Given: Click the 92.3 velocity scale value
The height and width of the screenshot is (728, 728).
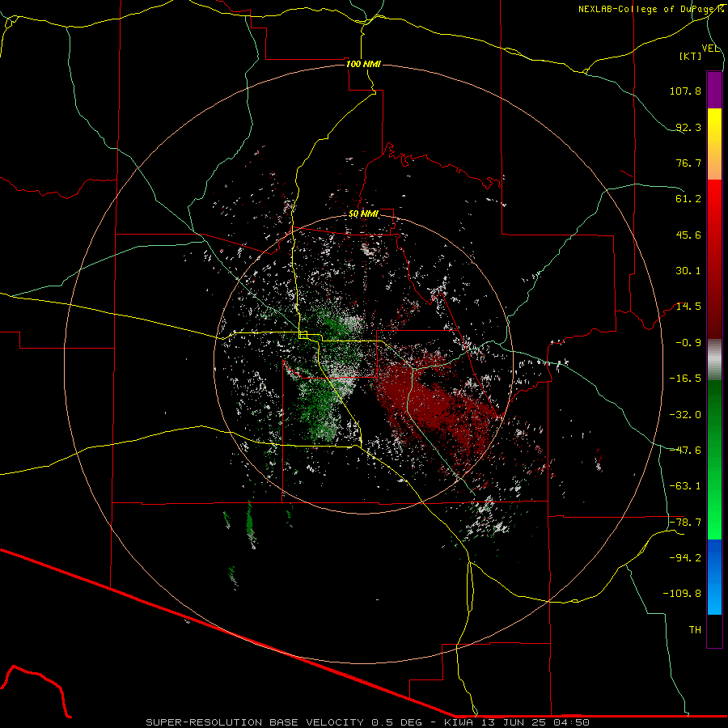Looking at the screenshot, I should click(x=688, y=127).
